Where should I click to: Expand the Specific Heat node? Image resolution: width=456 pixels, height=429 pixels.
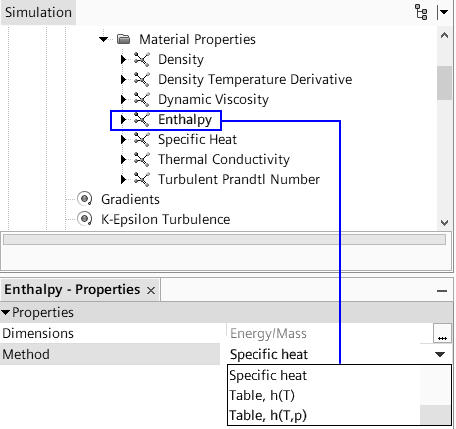(123, 139)
